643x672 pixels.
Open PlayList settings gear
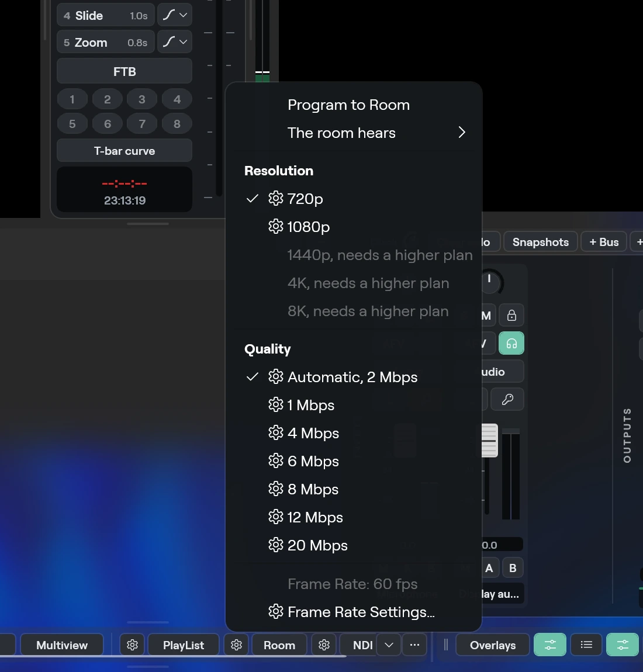pyautogui.click(x=236, y=645)
